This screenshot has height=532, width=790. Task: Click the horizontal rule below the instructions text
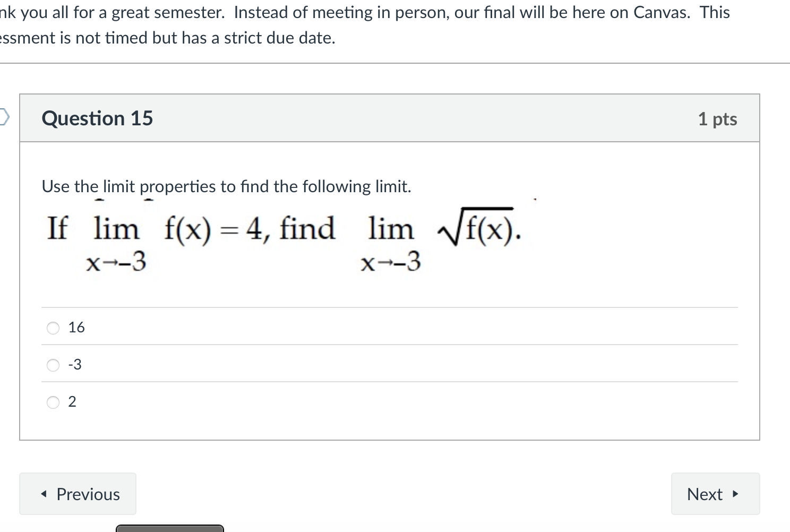point(395,65)
